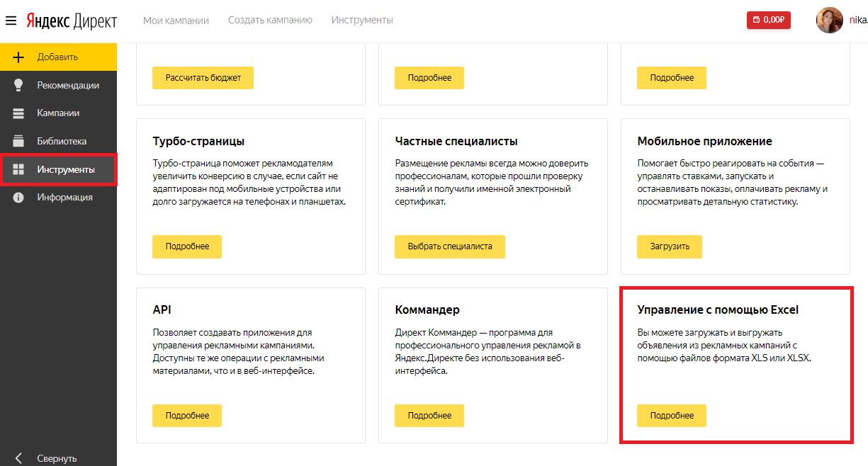The image size is (868, 466).
Task: Click Загрузить under Мобильное приложение
Action: (669, 246)
